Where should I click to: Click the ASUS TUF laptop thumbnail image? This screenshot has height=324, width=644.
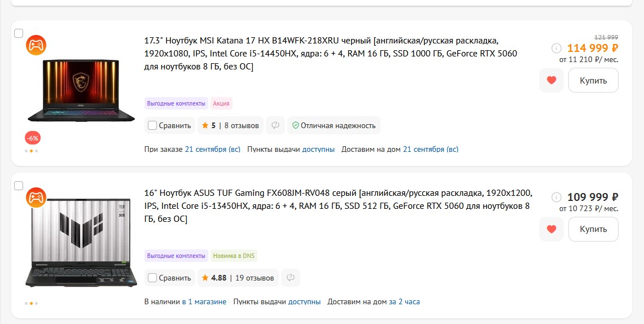[x=81, y=243]
